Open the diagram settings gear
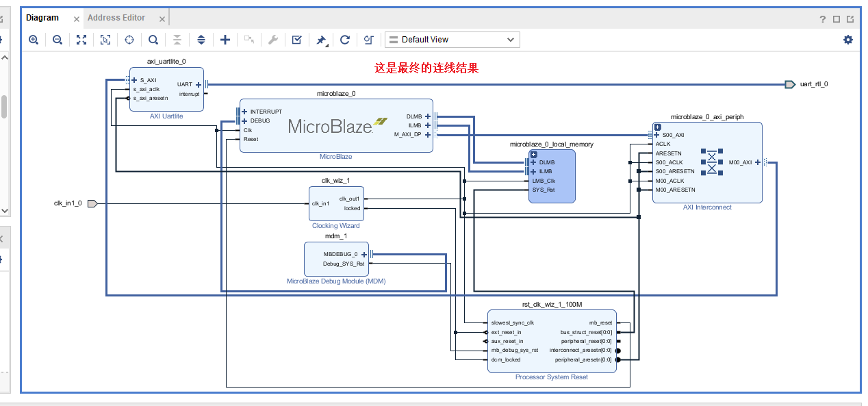The height and width of the screenshot is (406, 868). tap(848, 40)
